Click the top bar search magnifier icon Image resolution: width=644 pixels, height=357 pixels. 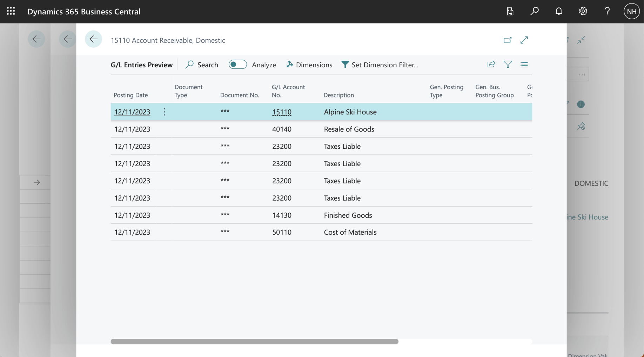pyautogui.click(x=534, y=11)
